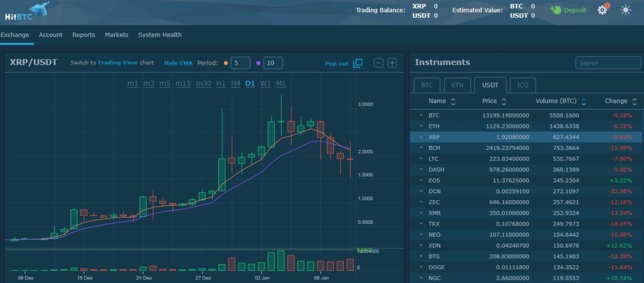Open the Markets menu

pos(116,35)
